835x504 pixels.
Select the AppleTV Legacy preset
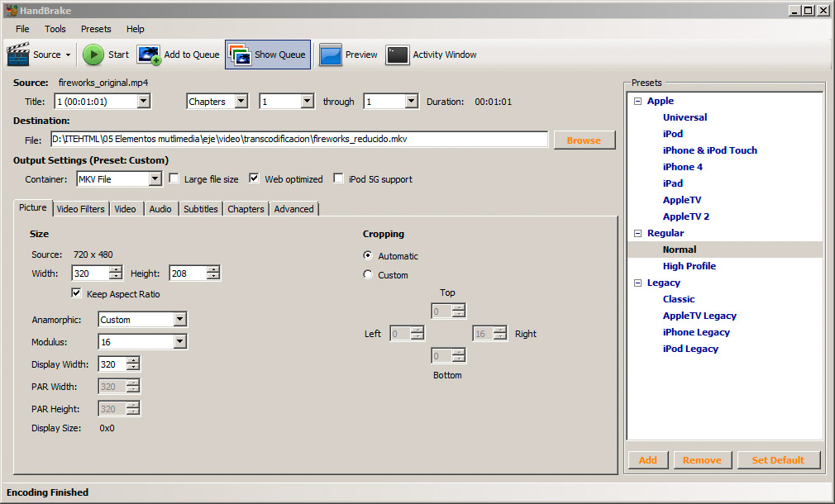point(699,315)
